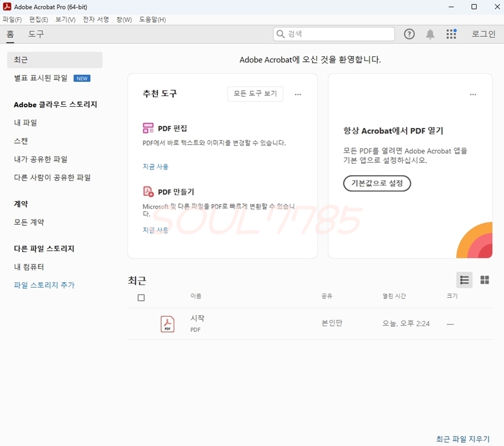Click the 모든 도구 보기 button

pos(255,94)
